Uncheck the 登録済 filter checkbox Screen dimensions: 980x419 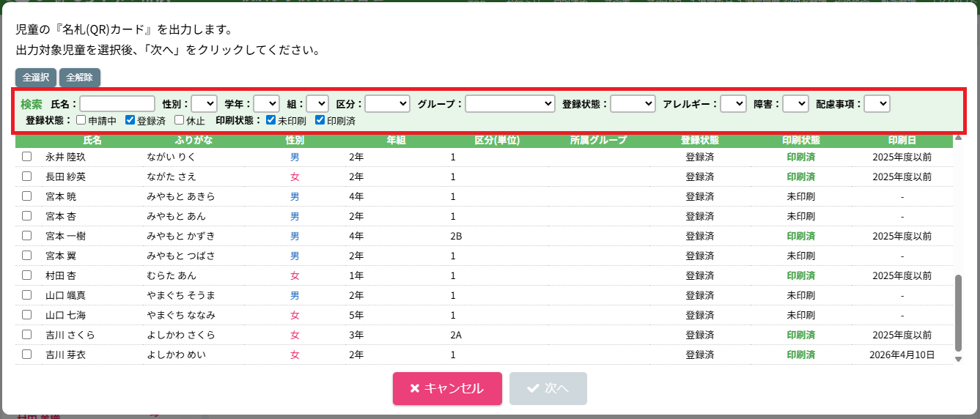pyautogui.click(x=130, y=120)
